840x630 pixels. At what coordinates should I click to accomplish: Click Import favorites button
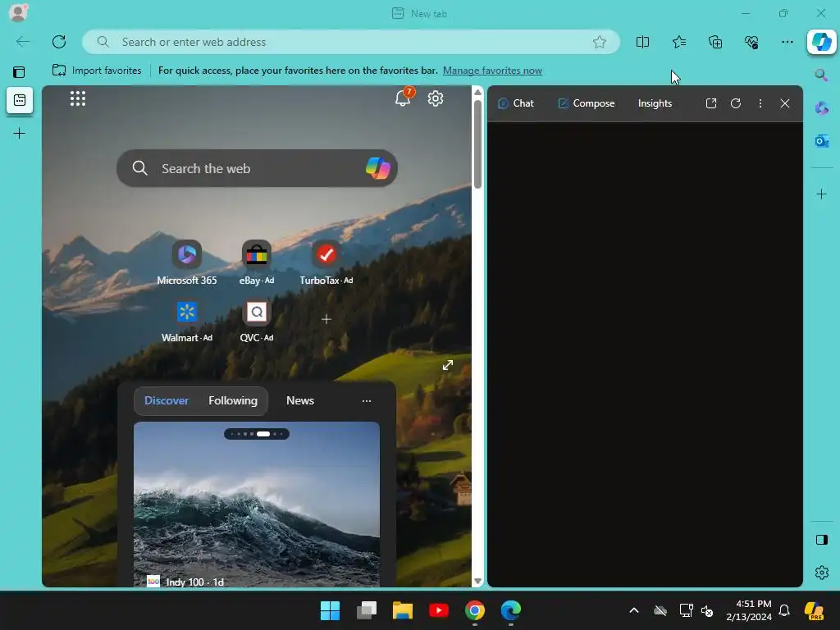pos(97,71)
